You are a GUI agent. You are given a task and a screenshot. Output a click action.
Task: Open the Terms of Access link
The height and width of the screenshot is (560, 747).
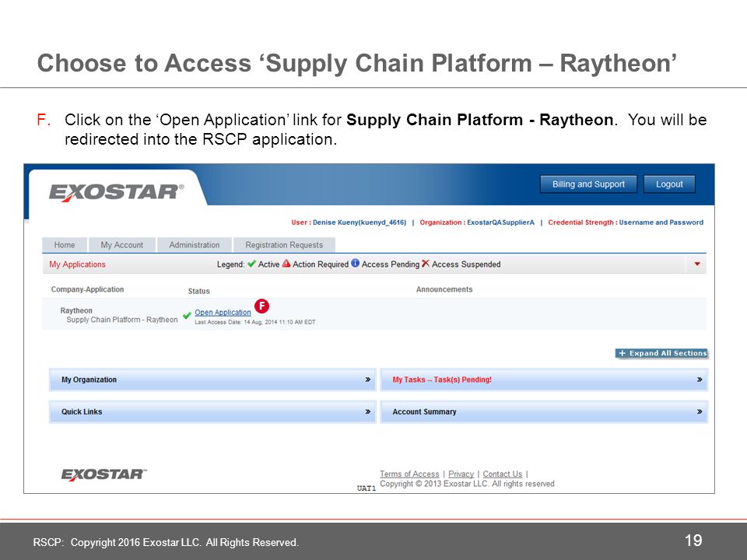point(409,474)
